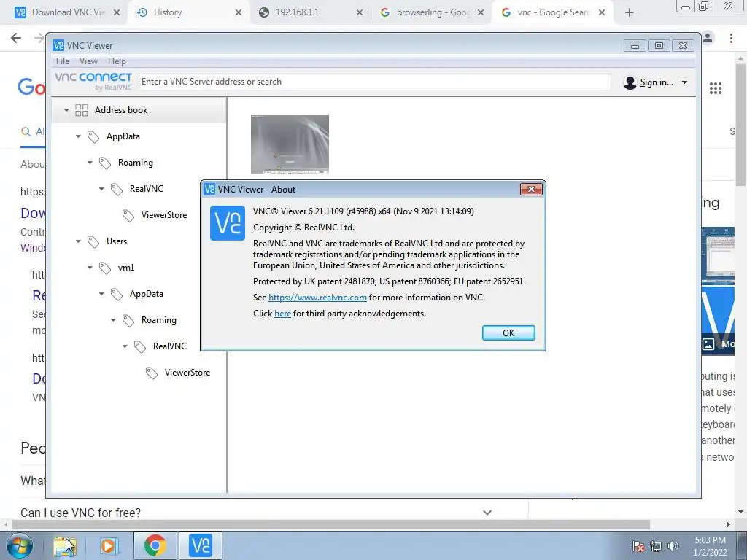This screenshot has height=560, width=747.
Task: Click Chrome back navigation arrow
Action: [x=16, y=38]
